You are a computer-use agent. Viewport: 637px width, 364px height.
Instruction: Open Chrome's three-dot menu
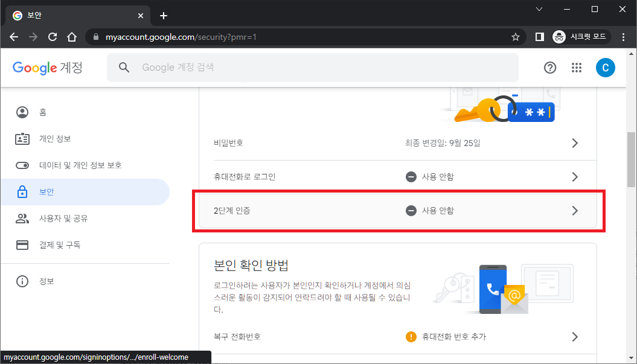[623, 37]
